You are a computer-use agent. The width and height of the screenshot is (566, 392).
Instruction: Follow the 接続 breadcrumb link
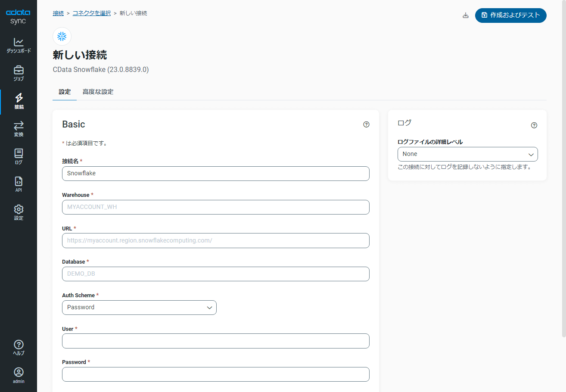[x=58, y=13]
